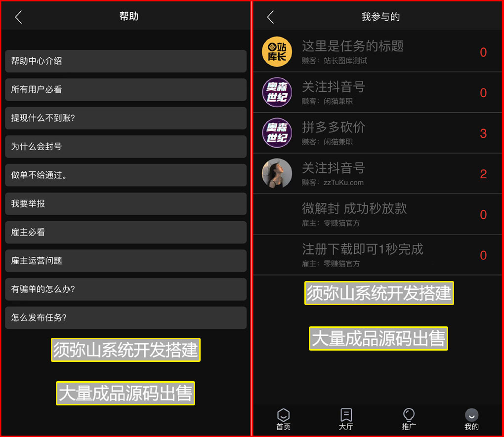The image size is (504, 437).
Task: Expand 提现什么不到账? help item
Action: click(x=126, y=118)
